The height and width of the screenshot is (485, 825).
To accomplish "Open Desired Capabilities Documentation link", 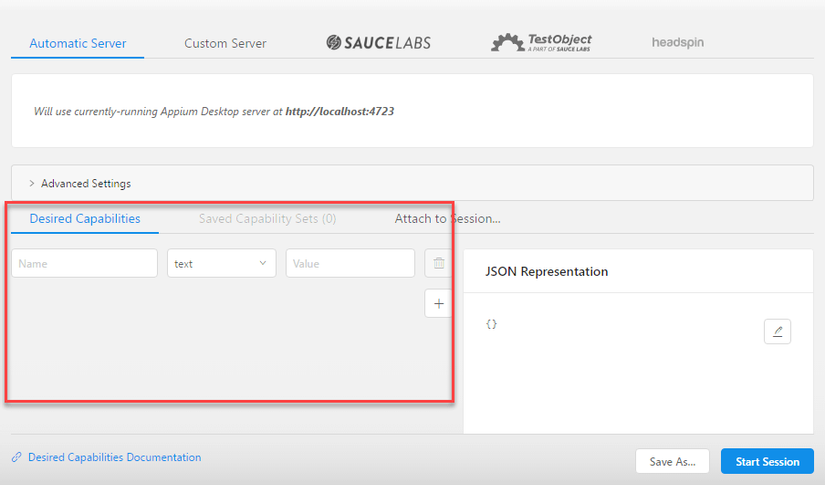I will 114,458.
